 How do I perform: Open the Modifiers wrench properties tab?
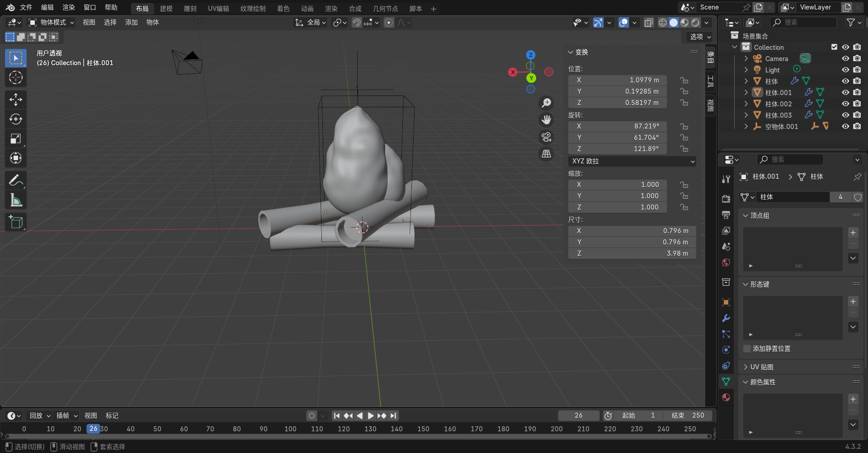click(726, 318)
